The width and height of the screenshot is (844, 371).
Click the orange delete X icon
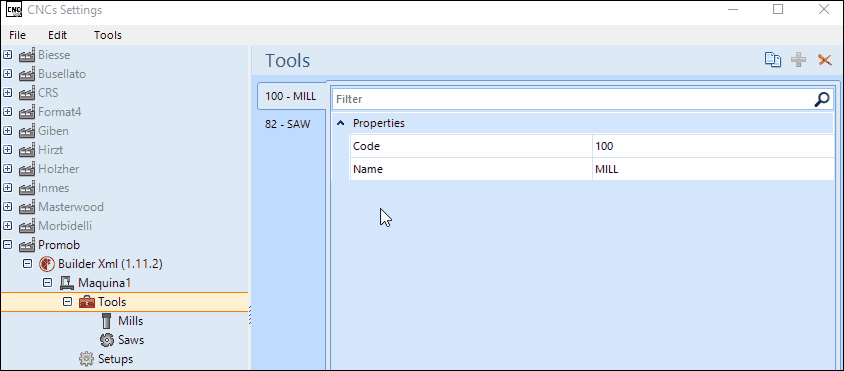click(x=825, y=60)
